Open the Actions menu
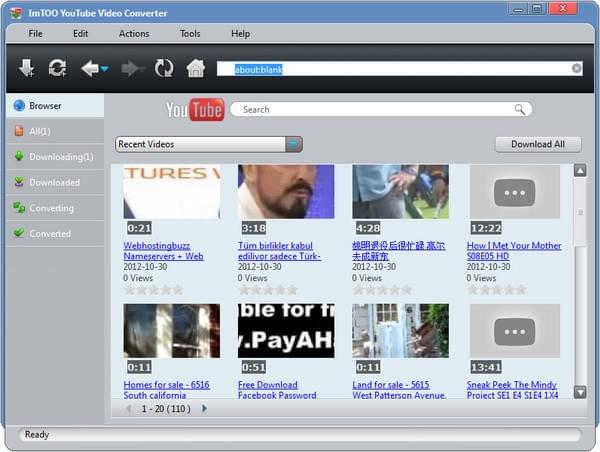 pyautogui.click(x=134, y=34)
